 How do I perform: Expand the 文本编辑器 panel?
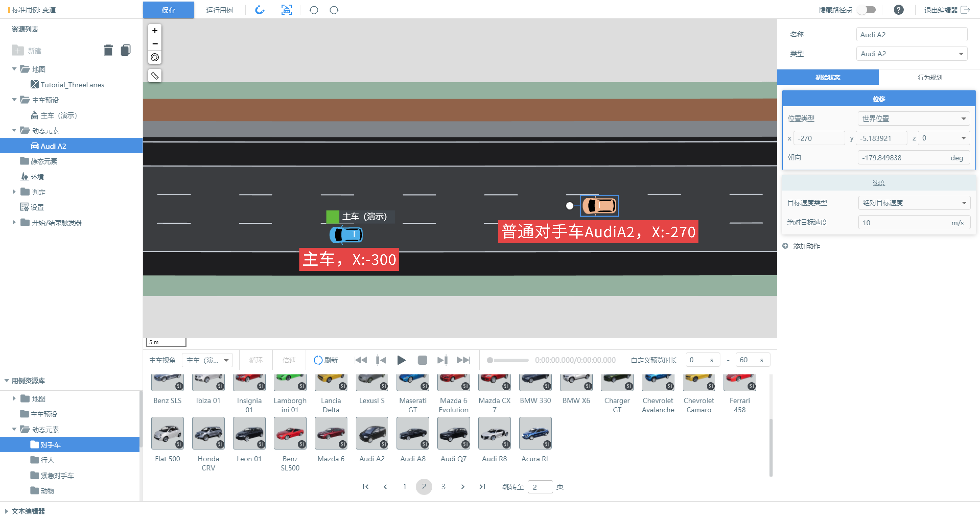[6, 511]
